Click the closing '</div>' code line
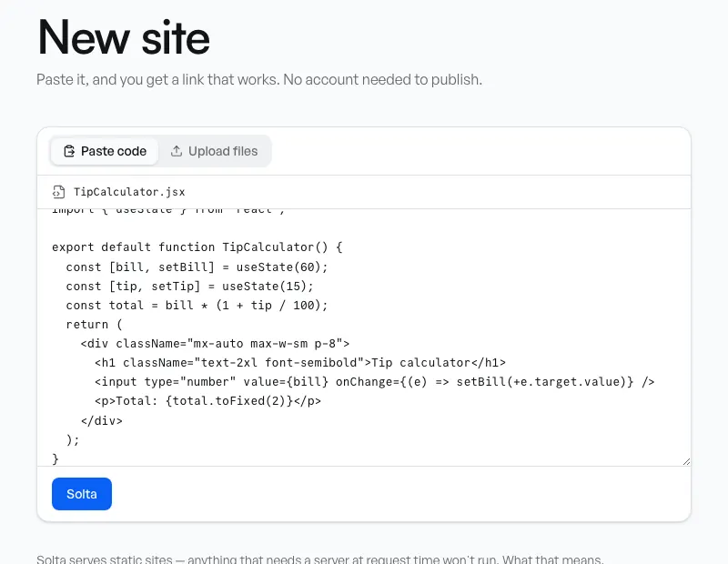This screenshot has width=728, height=564. point(102,420)
